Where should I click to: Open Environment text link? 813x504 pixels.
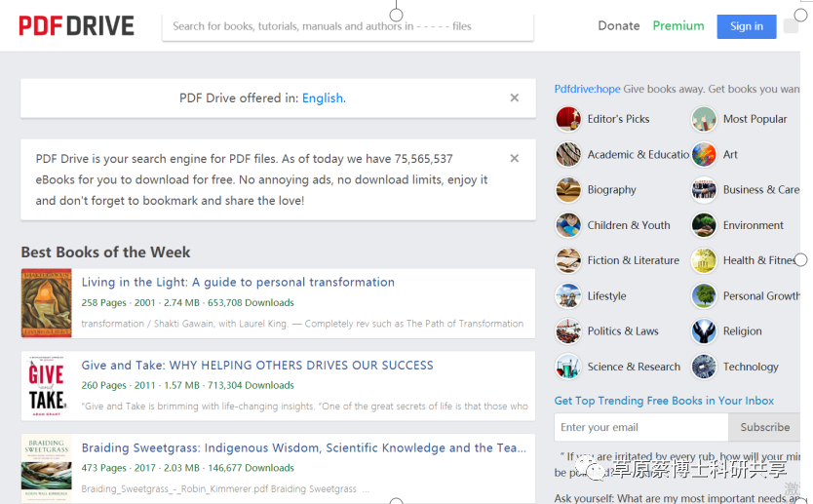point(754,225)
